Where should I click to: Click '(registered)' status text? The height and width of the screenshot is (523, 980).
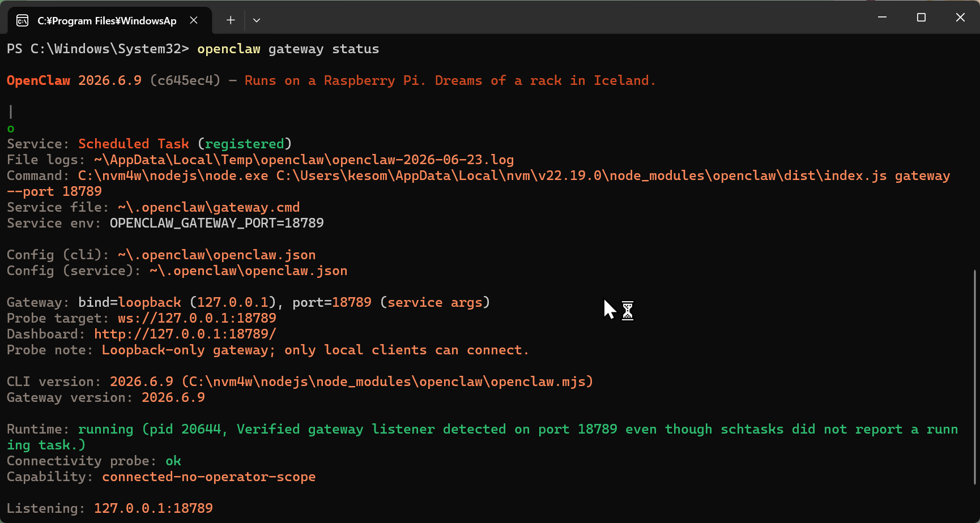coord(245,144)
